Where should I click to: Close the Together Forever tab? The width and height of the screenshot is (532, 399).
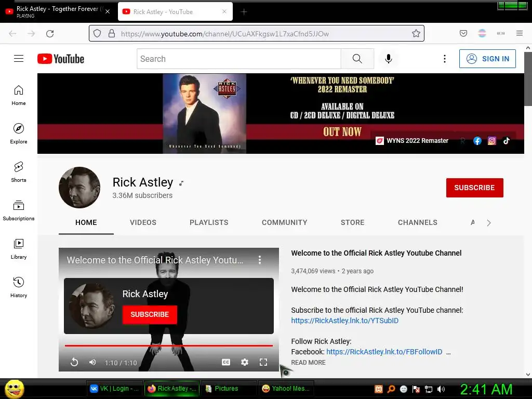coord(108,11)
